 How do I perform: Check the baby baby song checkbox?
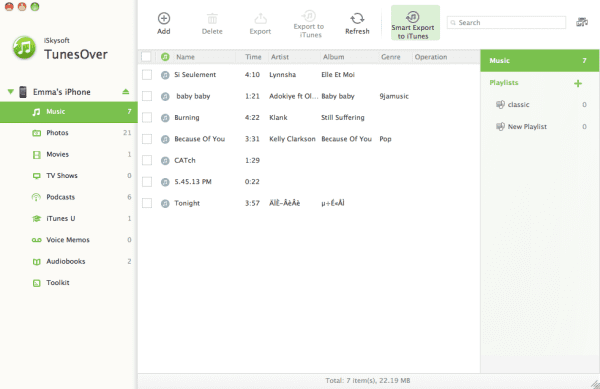tap(147, 96)
